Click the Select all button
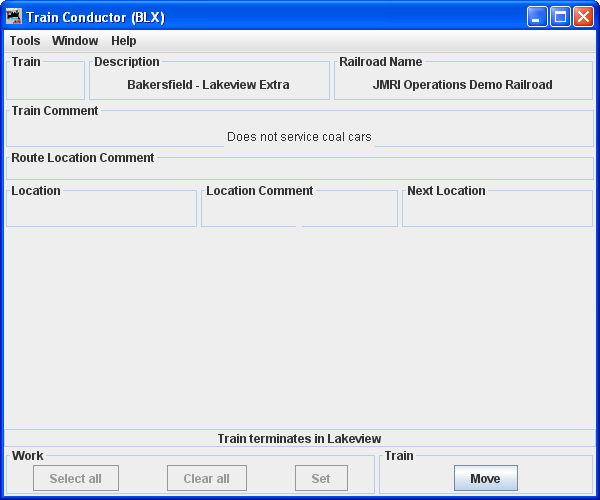The width and height of the screenshot is (600, 500). click(75, 478)
